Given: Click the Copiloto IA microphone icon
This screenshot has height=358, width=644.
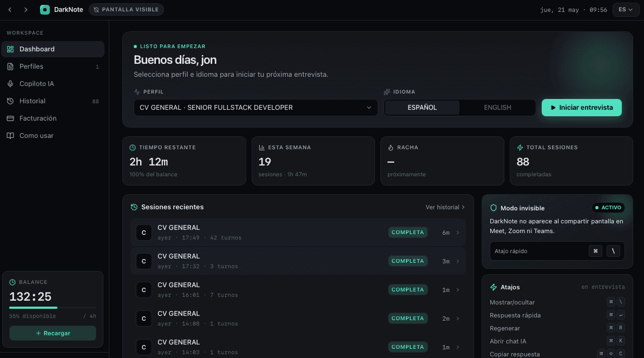Looking at the screenshot, I should coord(10,83).
